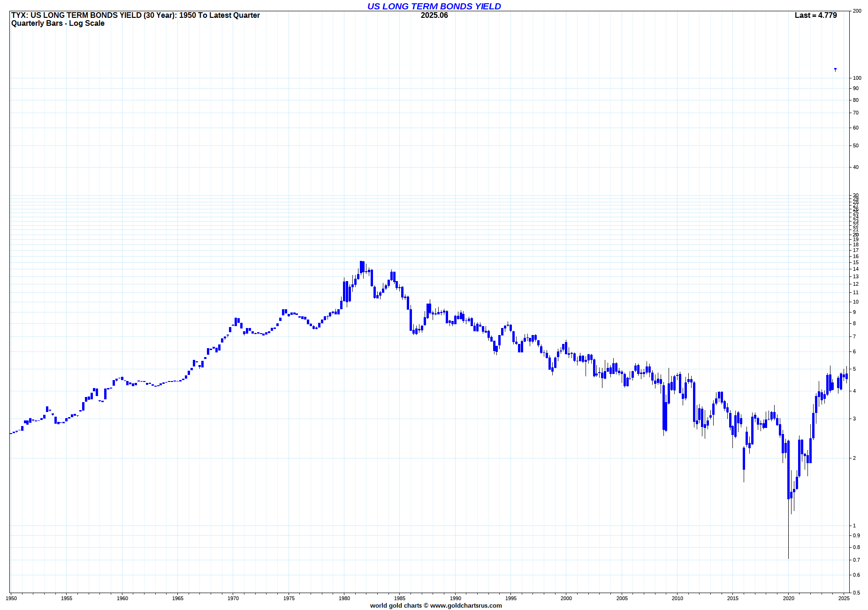The width and height of the screenshot is (868, 610).
Task: Click the 1995 x-axis year label
Action: pyautogui.click(x=511, y=598)
